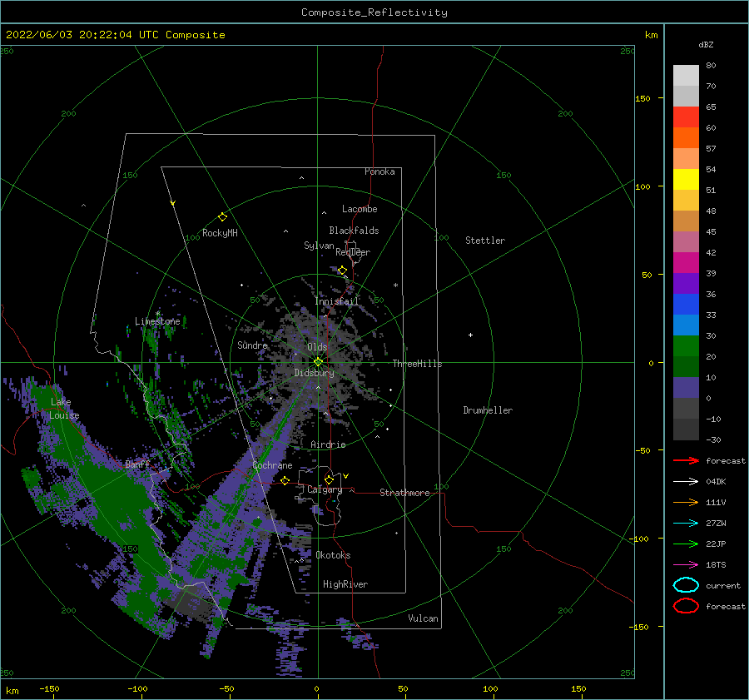Click the Limestone label
This screenshot has height=700, width=749.
157,321
